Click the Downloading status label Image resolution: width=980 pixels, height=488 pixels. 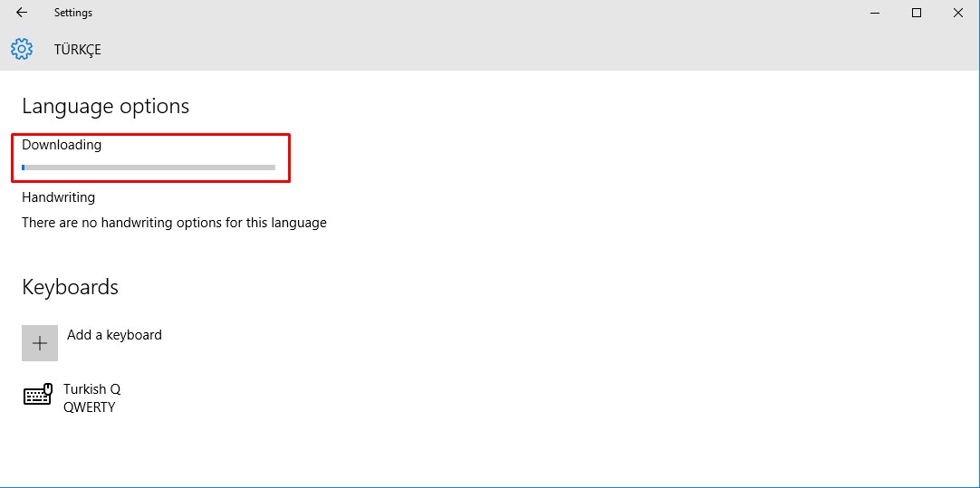(x=62, y=145)
